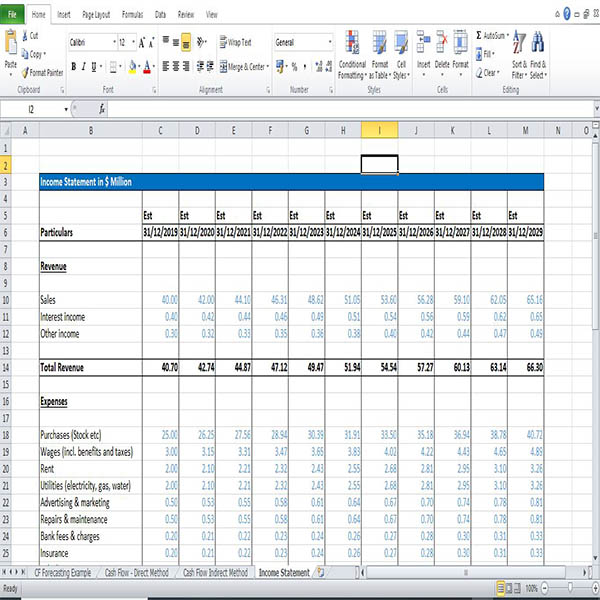Expand the Borders dropdown arrow
This screenshot has height=600, width=600.
(x=120, y=67)
